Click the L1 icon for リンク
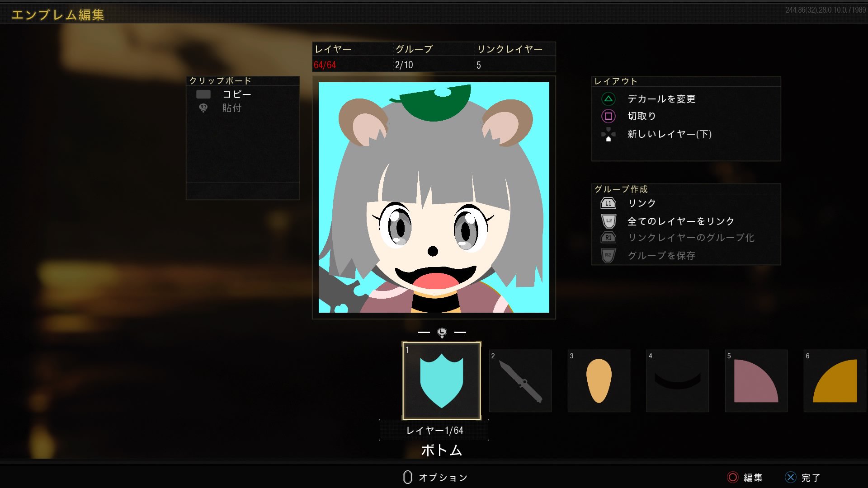Viewport: 868px width, 488px height. click(608, 203)
